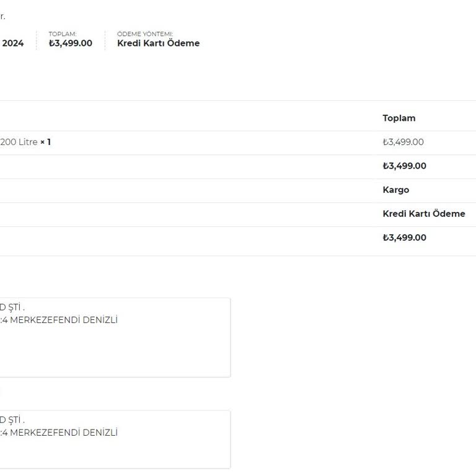Viewport: 476px width, 476px height.
Task: Click the 200 Litre product row text
Action: pyautogui.click(x=19, y=142)
